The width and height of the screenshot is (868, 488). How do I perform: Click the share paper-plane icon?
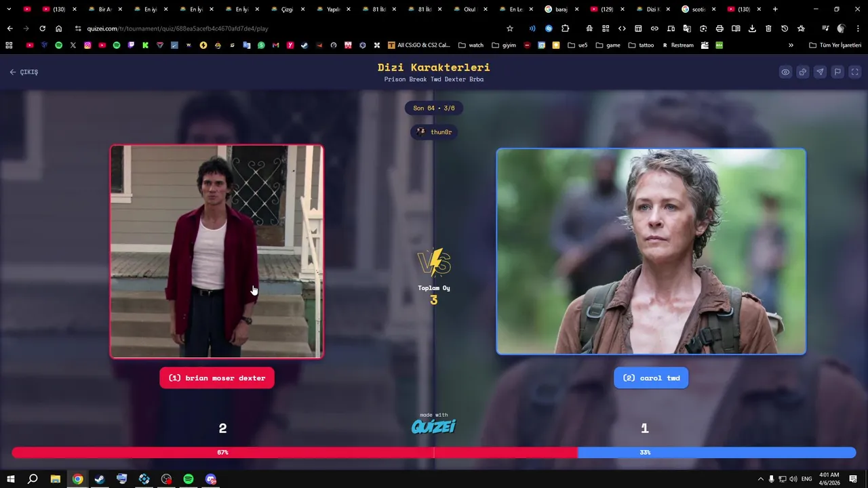coord(820,72)
